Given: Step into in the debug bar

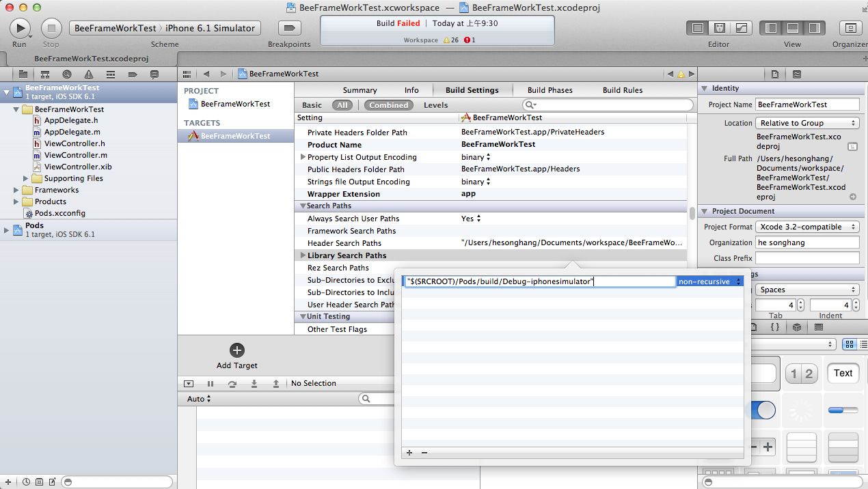Looking at the screenshot, I should [x=254, y=384].
